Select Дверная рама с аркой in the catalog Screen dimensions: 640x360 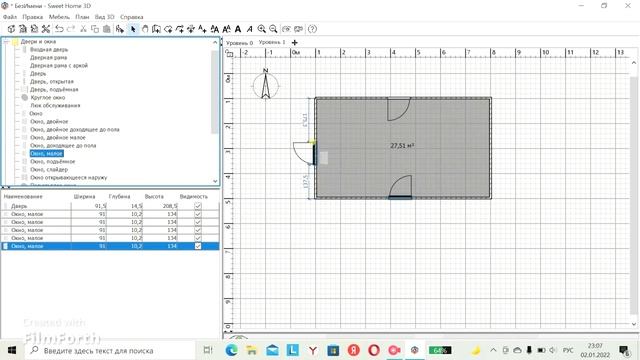click(59, 65)
